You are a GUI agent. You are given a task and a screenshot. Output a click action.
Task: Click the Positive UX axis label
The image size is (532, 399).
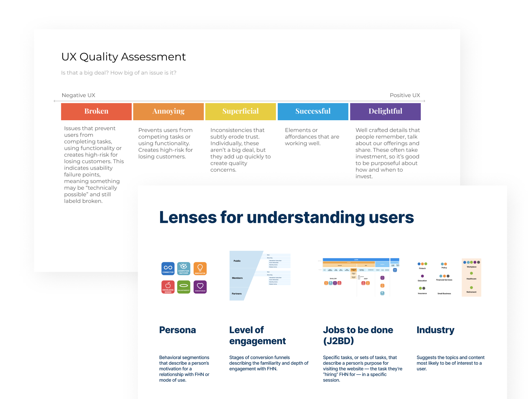pyautogui.click(x=405, y=95)
